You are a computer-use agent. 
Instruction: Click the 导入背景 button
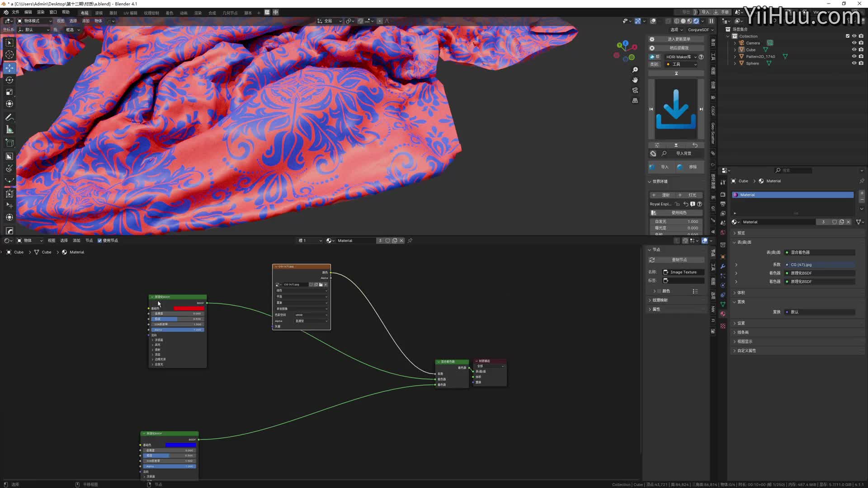click(683, 154)
